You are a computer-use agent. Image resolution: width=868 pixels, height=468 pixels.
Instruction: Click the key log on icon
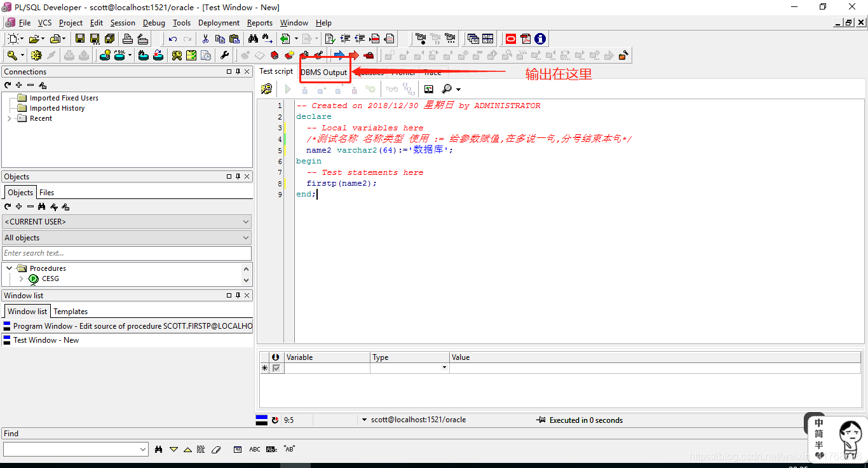point(12,55)
